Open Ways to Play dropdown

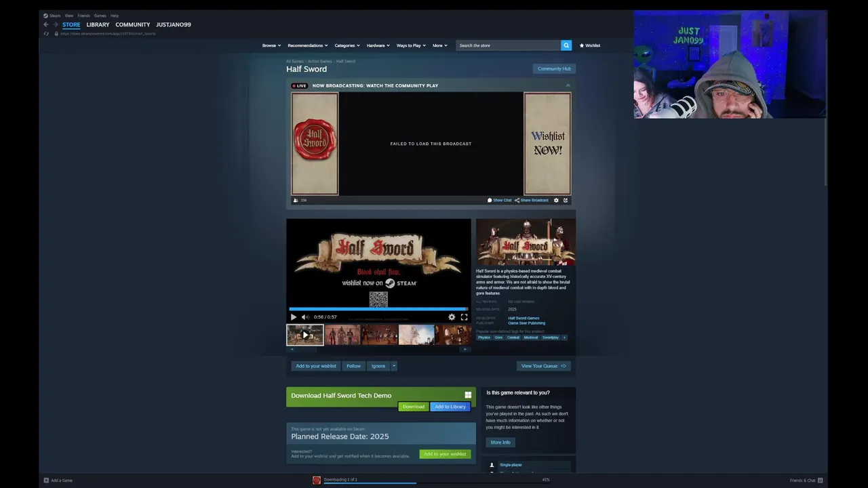412,45
